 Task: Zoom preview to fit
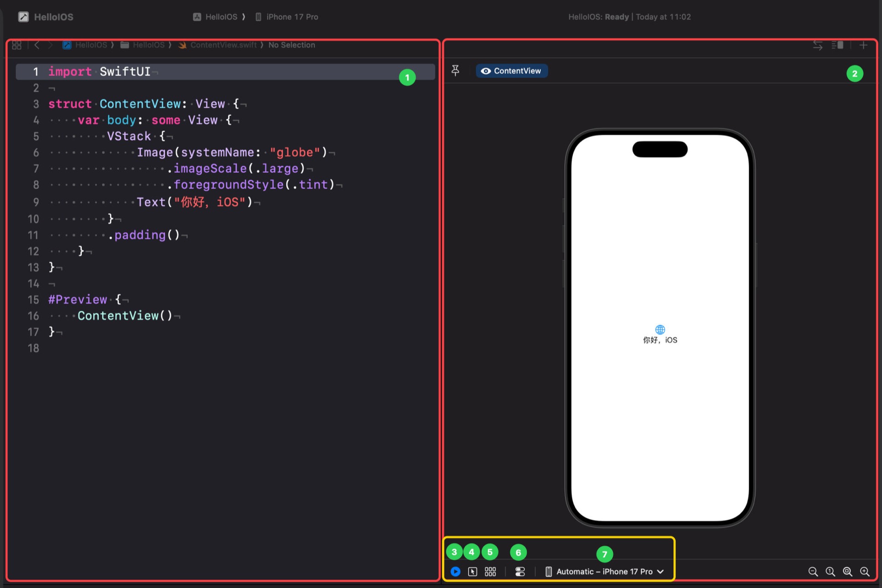[x=847, y=571]
